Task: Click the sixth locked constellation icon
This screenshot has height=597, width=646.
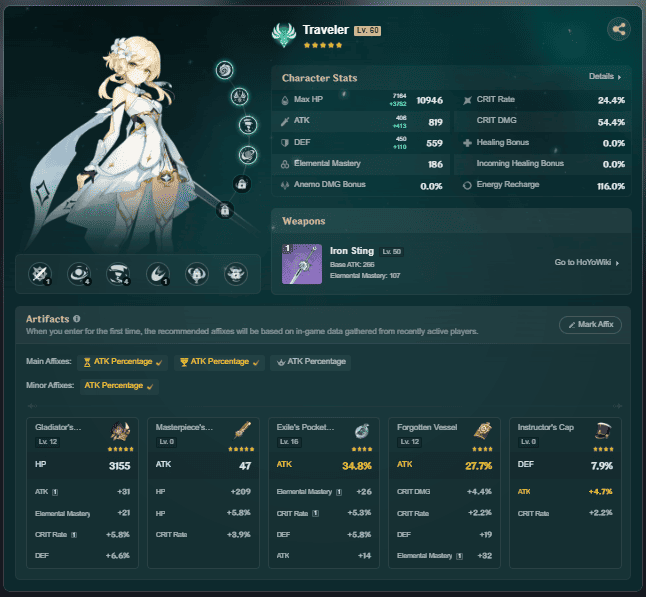Action: pos(225,211)
